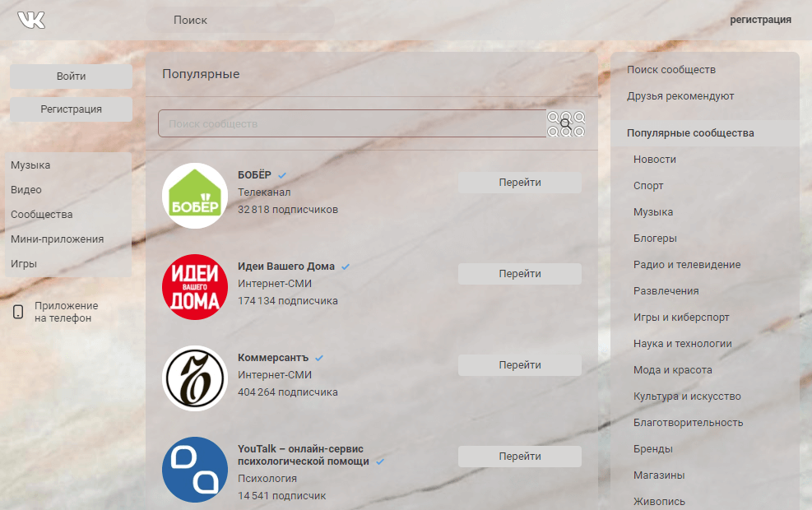
Task: Click the Коммерсантъ logo avatar
Action: (x=195, y=378)
